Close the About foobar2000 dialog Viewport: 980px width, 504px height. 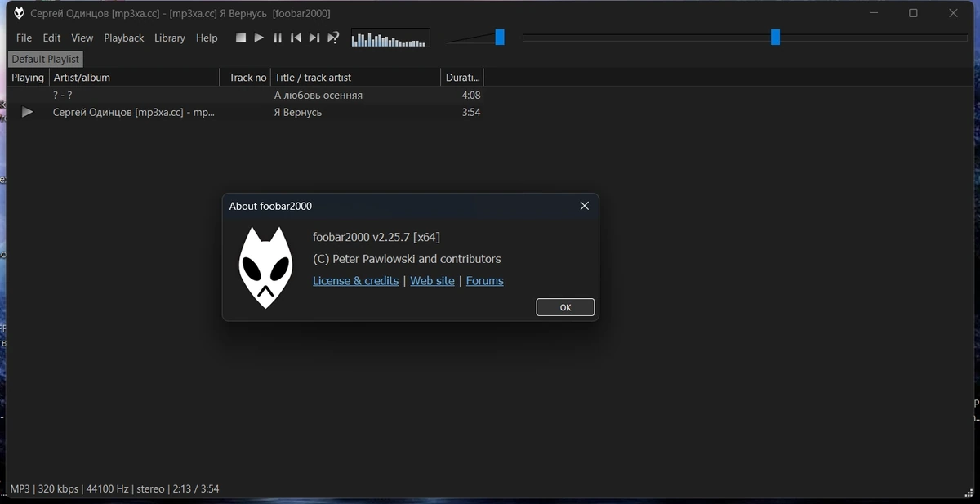click(x=584, y=206)
